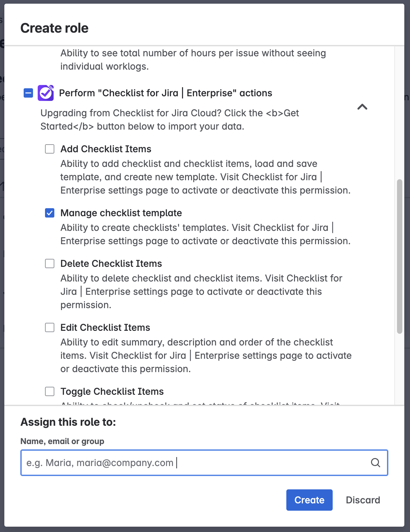The image size is (410, 532).
Task: Click the "Add Checklist Items" label text
Action: point(106,149)
